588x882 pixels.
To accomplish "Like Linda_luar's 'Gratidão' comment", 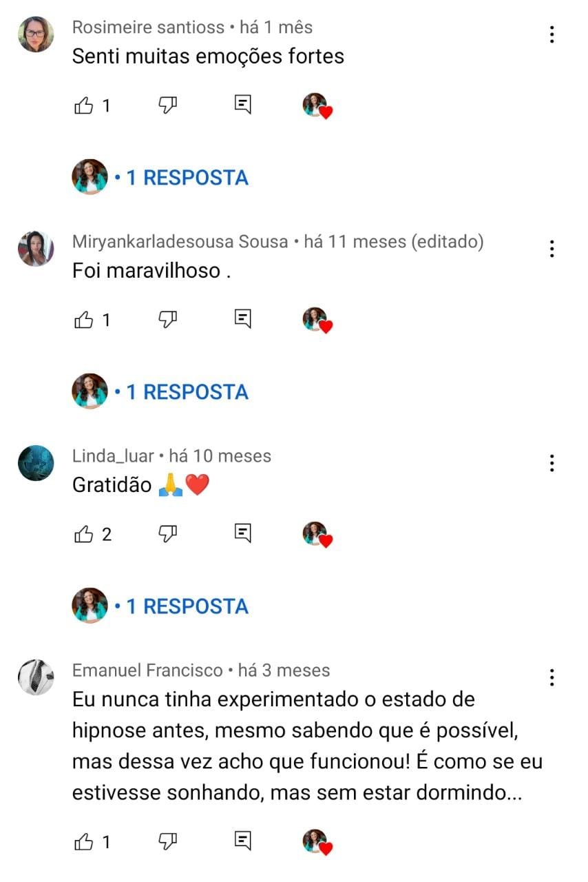I will [x=84, y=533].
